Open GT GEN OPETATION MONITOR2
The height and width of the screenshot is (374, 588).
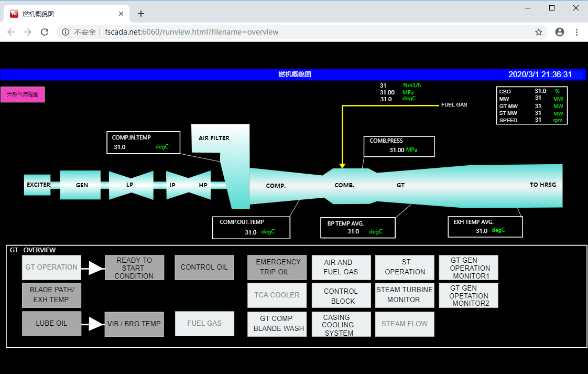pyautogui.click(x=469, y=295)
